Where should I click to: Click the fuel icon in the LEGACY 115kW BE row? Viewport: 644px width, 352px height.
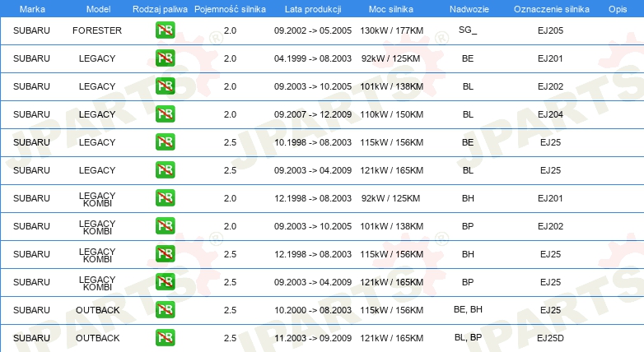(x=165, y=142)
